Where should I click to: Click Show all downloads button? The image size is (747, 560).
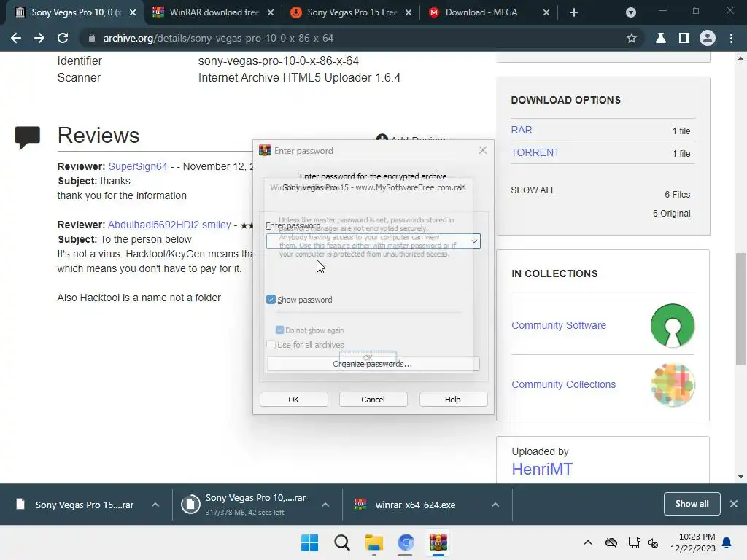pyautogui.click(x=692, y=504)
